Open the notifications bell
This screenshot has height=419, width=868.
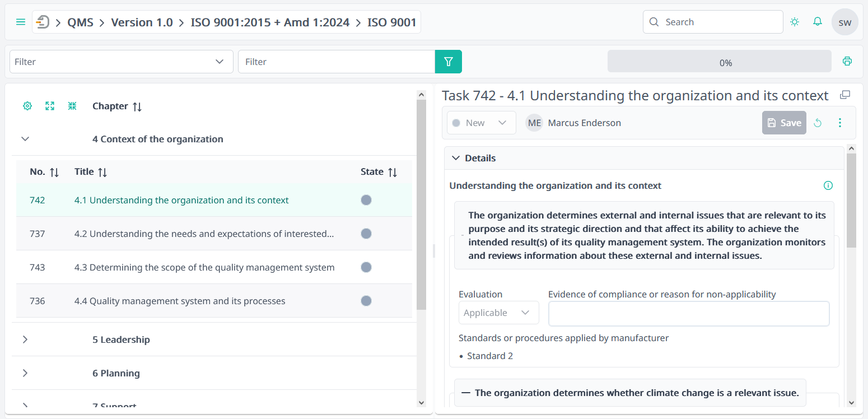(818, 22)
